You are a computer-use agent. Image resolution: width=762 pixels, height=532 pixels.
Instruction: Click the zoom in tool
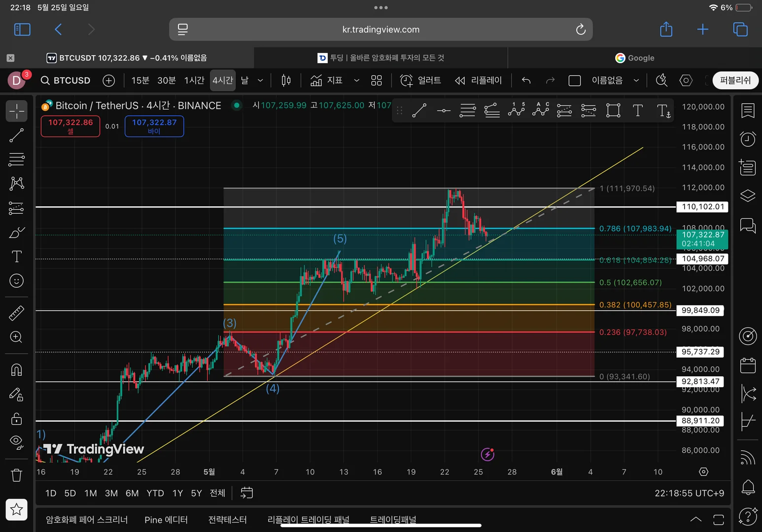coord(16,337)
